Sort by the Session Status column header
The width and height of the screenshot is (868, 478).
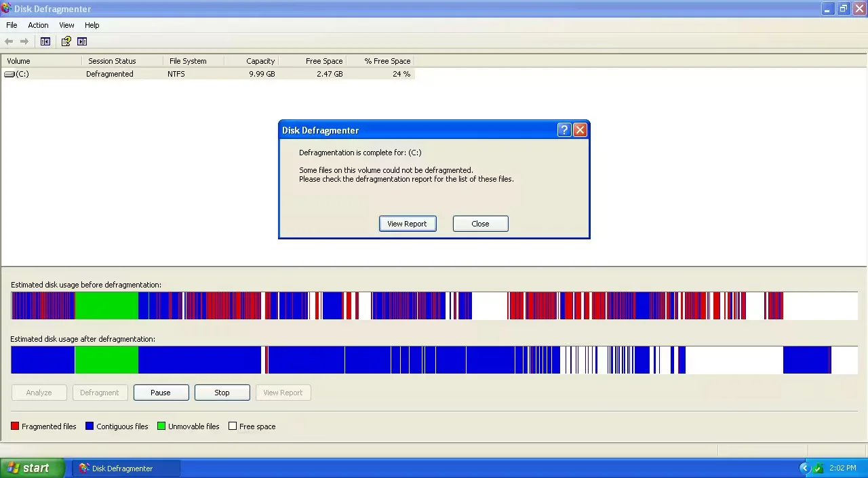click(x=122, y=61)
